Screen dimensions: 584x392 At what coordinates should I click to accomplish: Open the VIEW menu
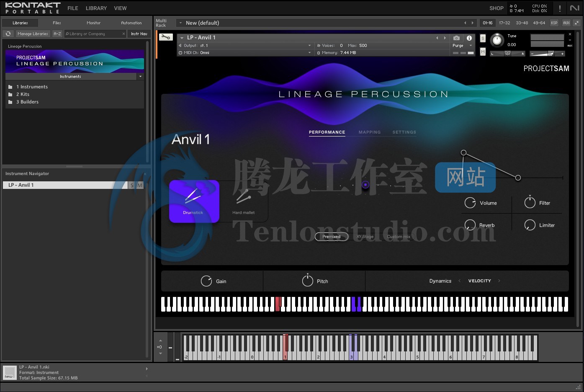(120, 8)
